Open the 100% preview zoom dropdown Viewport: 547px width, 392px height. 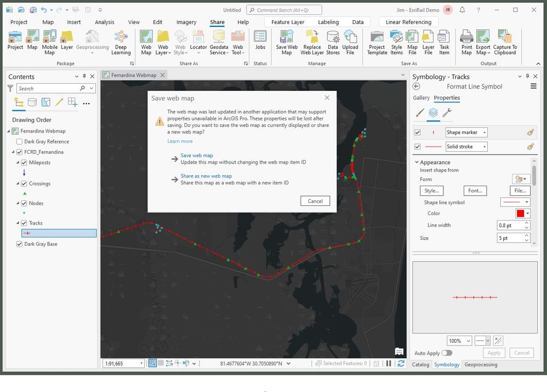468,341
